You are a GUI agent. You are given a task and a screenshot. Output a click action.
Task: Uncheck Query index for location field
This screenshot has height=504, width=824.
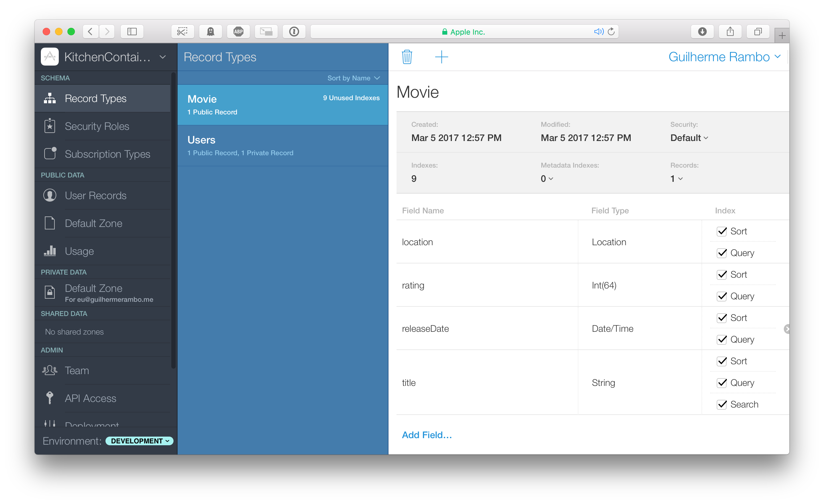point(722,253)
